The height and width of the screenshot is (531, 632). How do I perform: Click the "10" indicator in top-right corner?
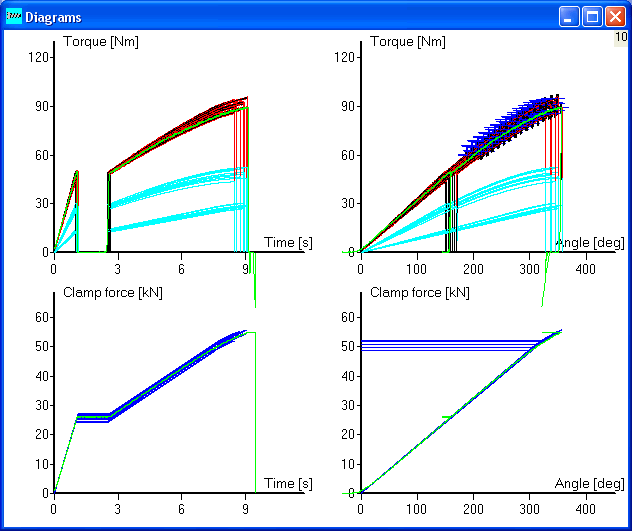(620, 37)
